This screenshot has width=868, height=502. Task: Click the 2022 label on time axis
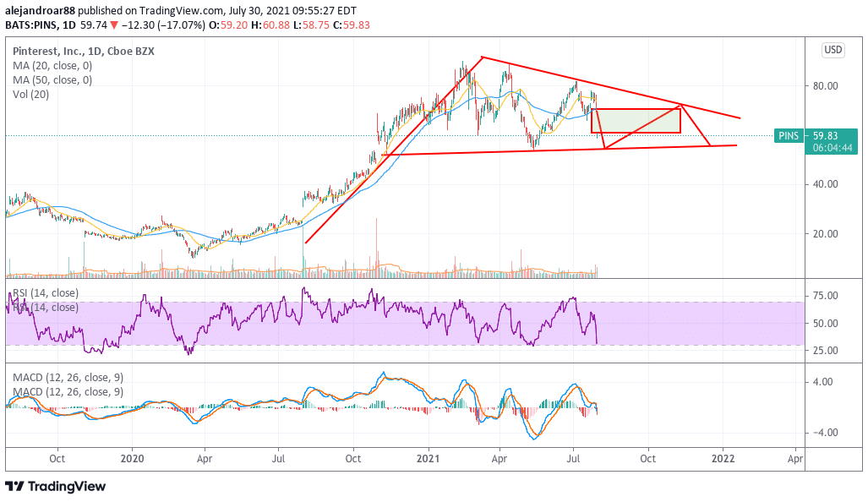(723, 459)
